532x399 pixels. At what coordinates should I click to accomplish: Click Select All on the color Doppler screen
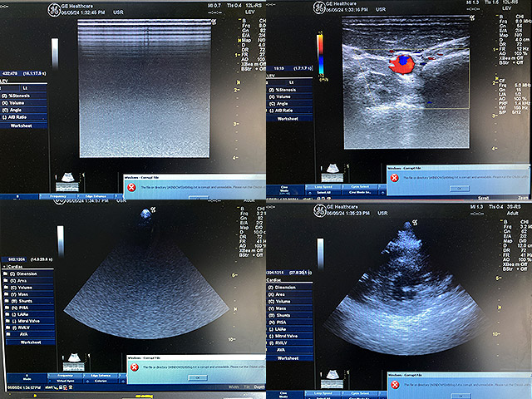coord(323,193)
